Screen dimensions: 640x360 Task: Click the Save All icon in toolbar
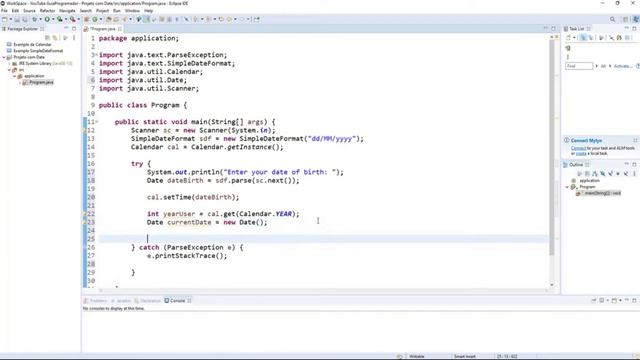coord(25,19)
